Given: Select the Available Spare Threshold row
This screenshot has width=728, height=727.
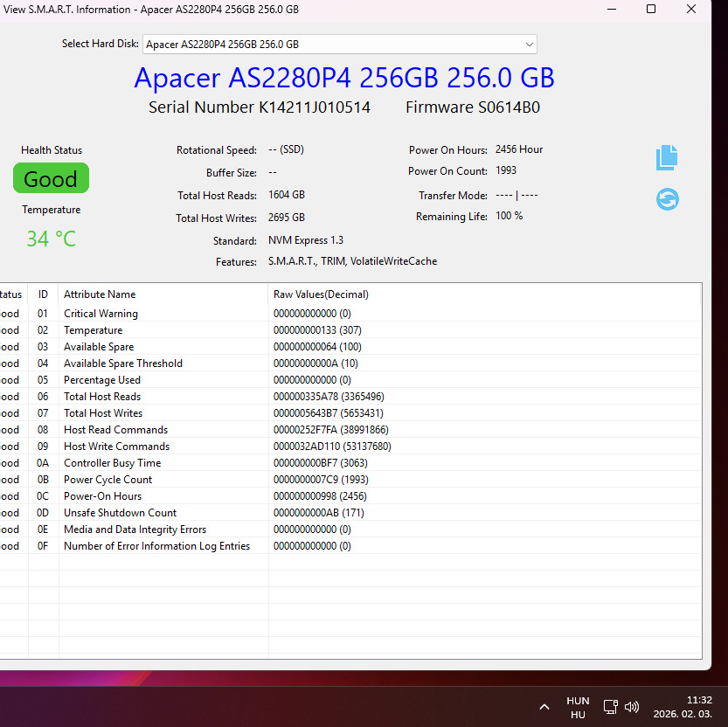Looking at the screenshot, I should [350, 363].
